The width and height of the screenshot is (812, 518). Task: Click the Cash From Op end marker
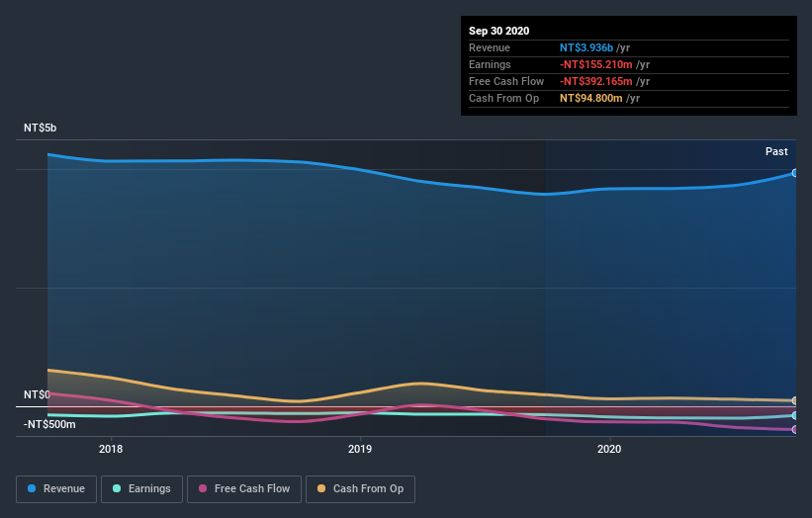click(795, 400)
